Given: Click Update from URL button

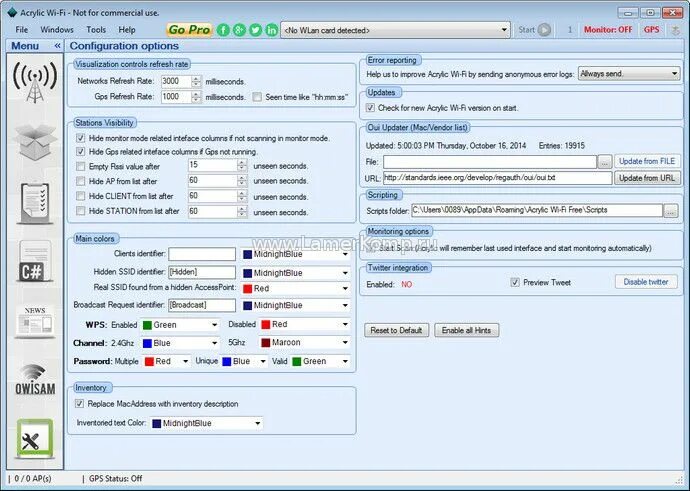Looking at the screenshot, I should click(647, 178).
